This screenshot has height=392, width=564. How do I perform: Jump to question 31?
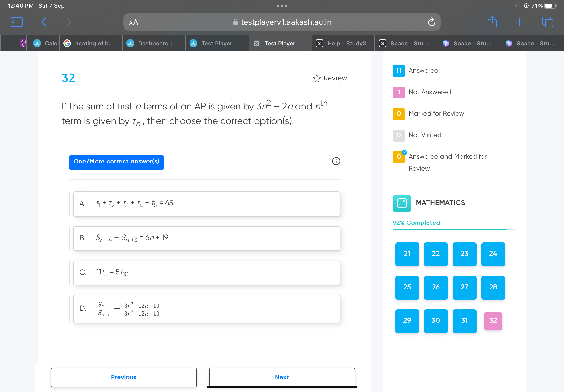(x=464, y=321)
